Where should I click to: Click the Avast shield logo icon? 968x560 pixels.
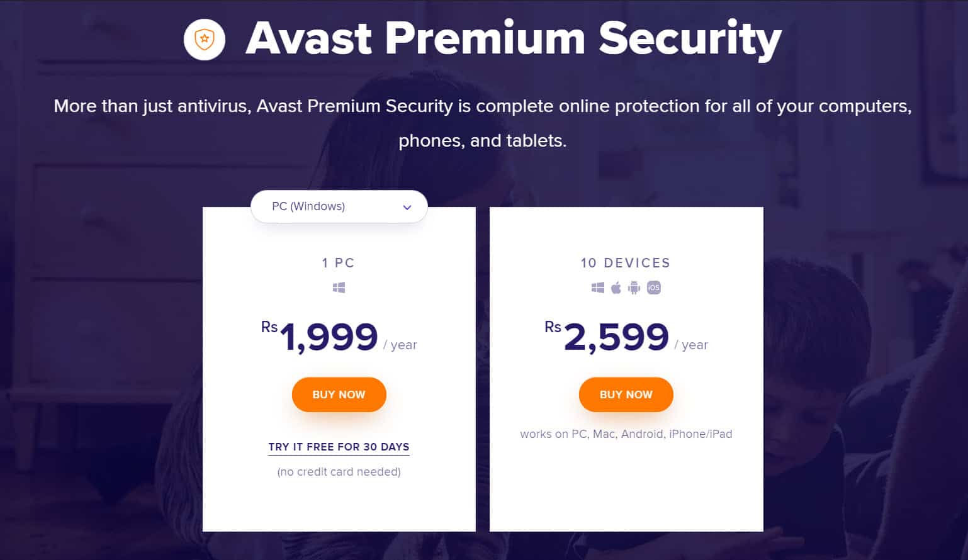tap(204, 39)
